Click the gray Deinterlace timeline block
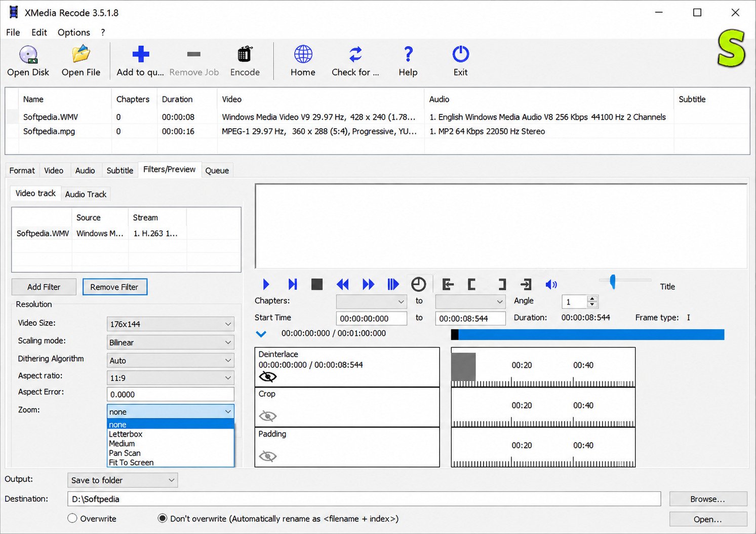This screenshot has height=534, width=756. (463, 367)
